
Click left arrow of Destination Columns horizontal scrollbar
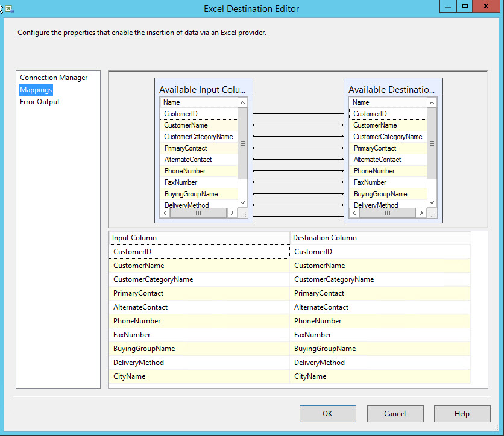pyautogui.click(x=354, y=213)
